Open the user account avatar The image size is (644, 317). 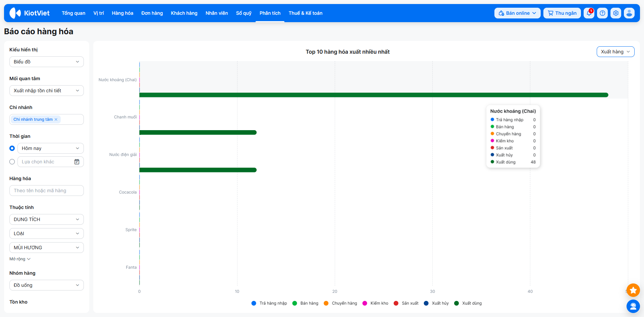[x=629, y=13]
